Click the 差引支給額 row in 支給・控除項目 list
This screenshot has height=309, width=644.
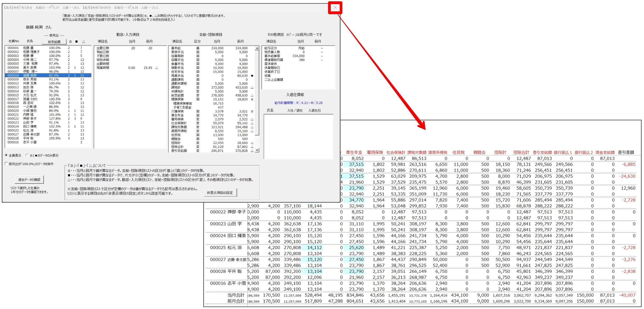click(x=212, y=151)
